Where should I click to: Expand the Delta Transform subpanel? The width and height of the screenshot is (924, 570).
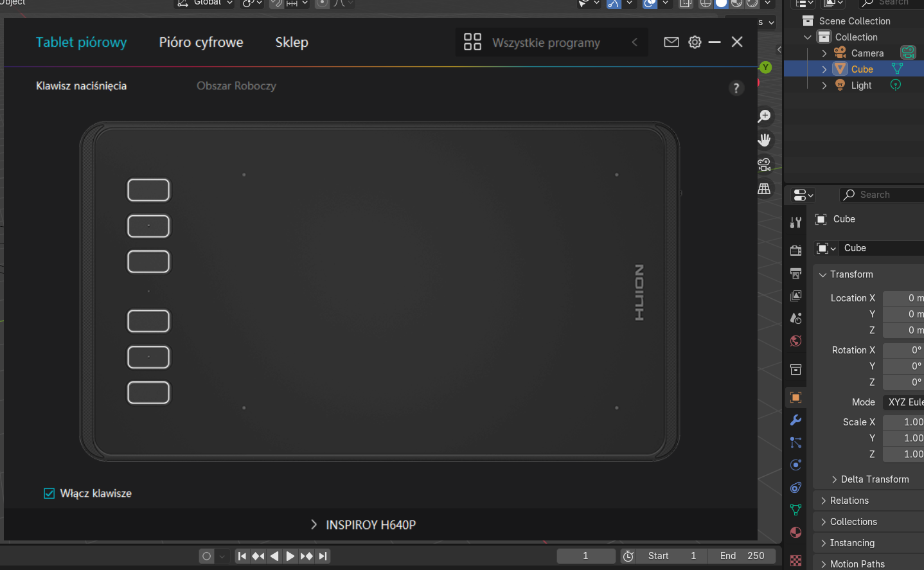834,479
